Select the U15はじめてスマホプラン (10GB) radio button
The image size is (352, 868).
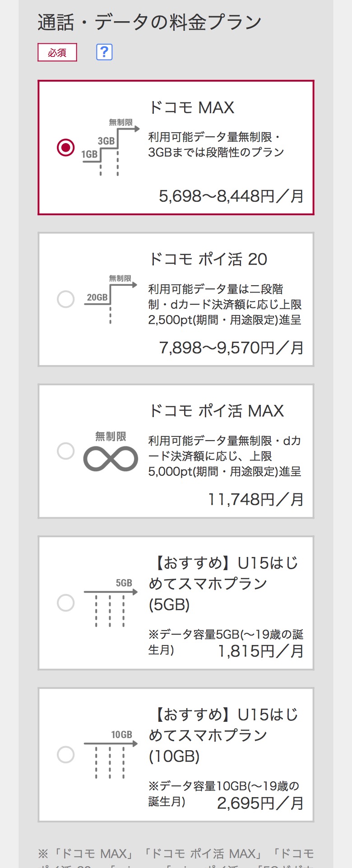point(66,755)
